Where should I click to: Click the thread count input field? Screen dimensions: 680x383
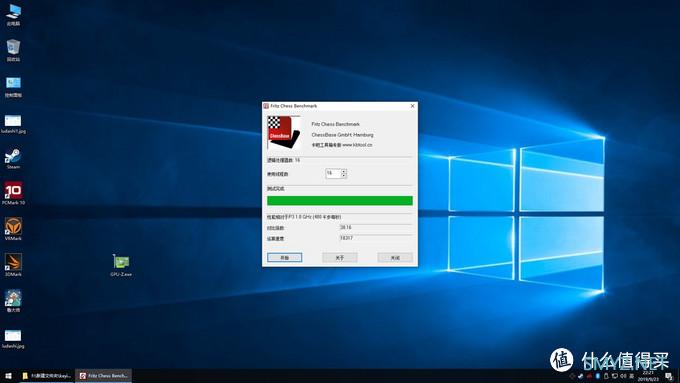click(x=333, y=173)
